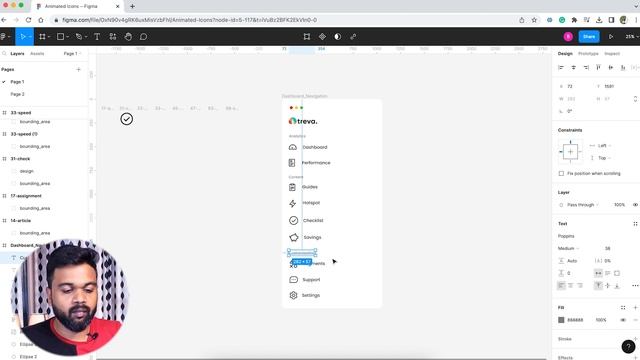Click the Align left icon
This screenshot has height=360, width=640.
(561, 67)
